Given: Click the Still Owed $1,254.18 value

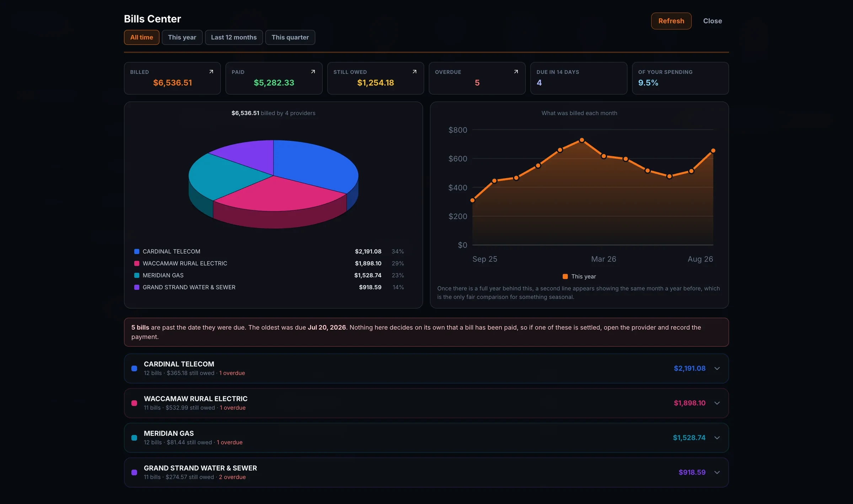Looking at the screenshot, I should point(375,83).
